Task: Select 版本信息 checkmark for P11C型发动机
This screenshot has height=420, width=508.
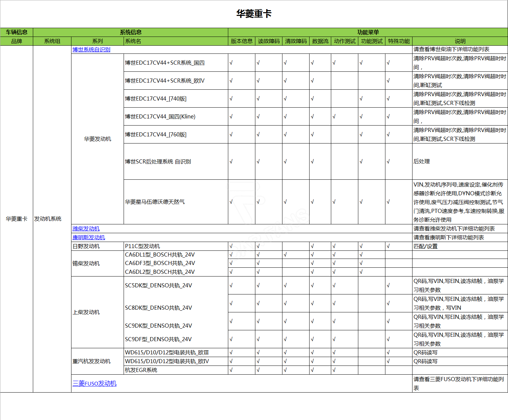Action: point(231,246)
